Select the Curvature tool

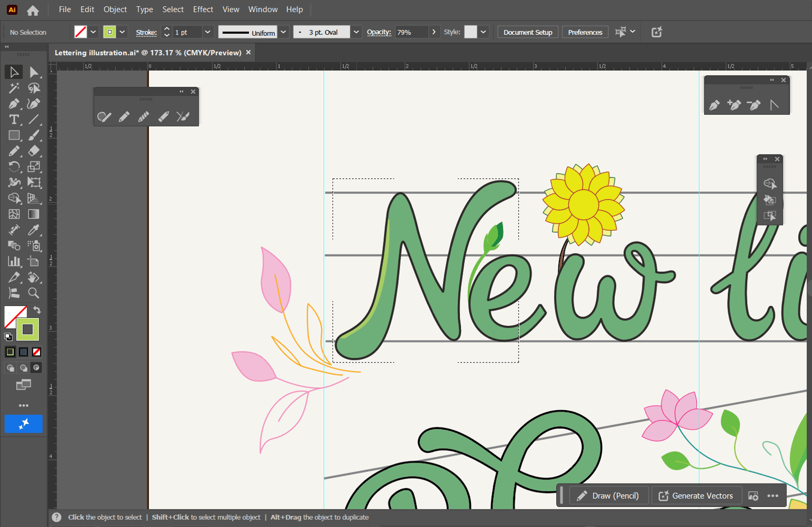(x=34, y=104)
